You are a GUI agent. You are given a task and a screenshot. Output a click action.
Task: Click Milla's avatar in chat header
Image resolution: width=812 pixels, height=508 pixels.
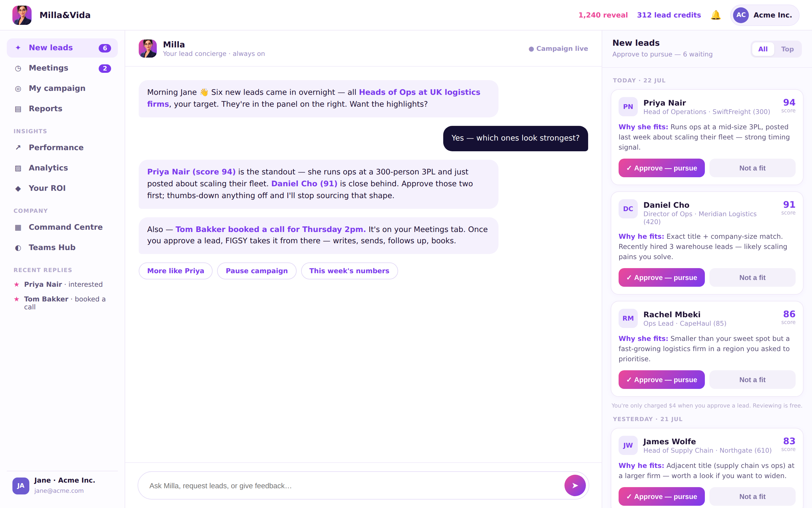coord(148,48)
